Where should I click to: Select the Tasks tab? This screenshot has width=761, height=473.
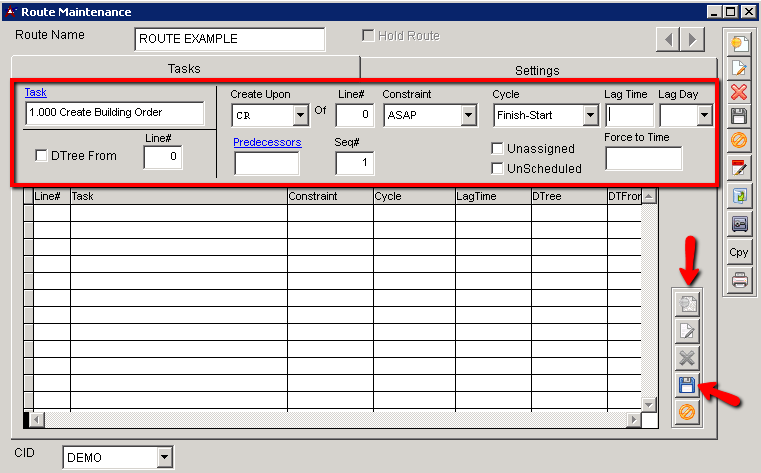183,69
